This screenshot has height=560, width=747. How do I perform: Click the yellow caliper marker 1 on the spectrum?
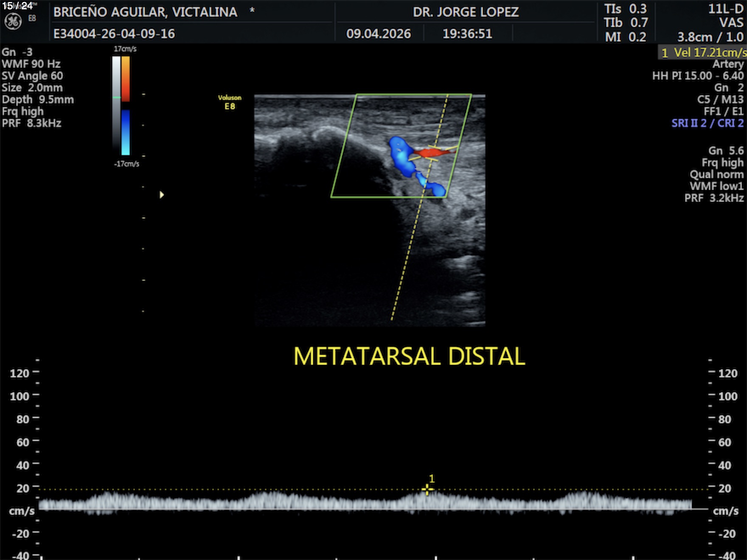pos(427,489)
